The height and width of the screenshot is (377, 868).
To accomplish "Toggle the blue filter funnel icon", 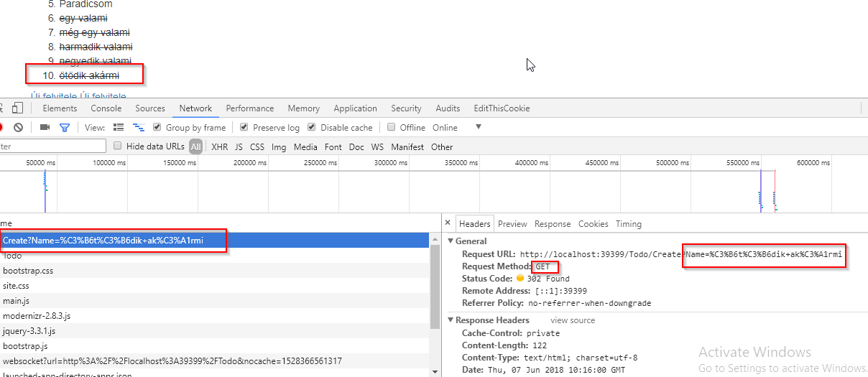I will 65,127.
